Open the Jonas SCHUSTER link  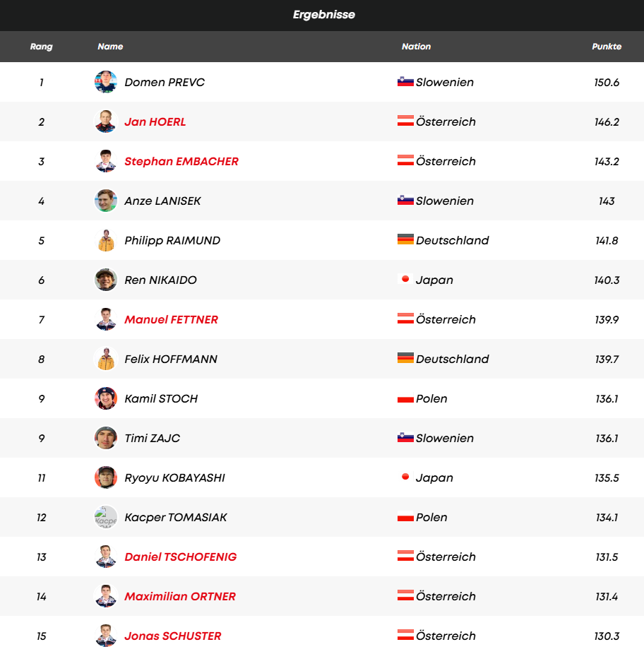[x=173, y=636]
